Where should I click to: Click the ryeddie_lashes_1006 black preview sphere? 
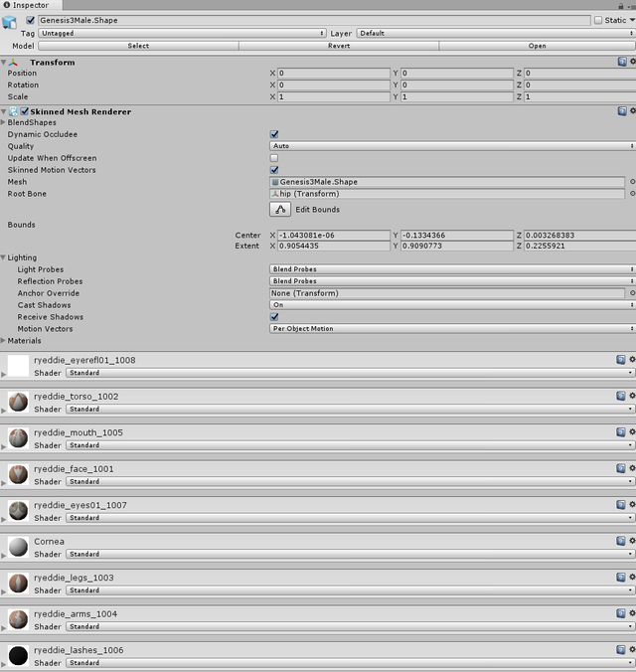pos(19,656)
